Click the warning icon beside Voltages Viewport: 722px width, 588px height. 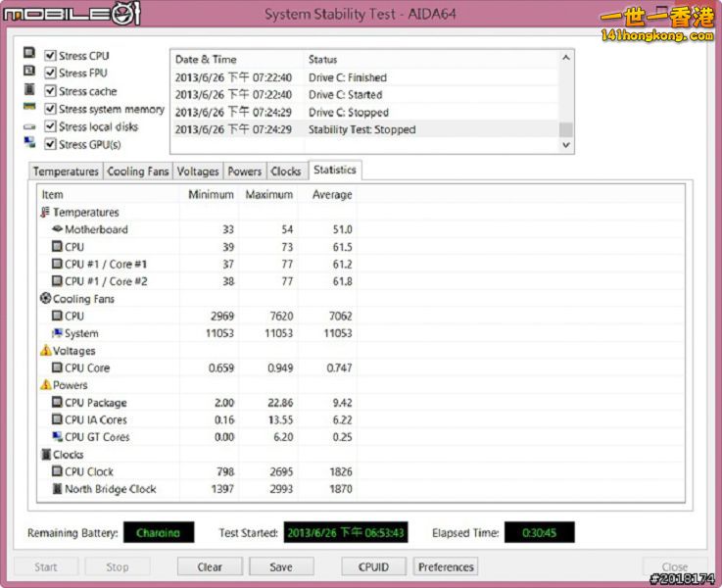click(x=46, y=351)
